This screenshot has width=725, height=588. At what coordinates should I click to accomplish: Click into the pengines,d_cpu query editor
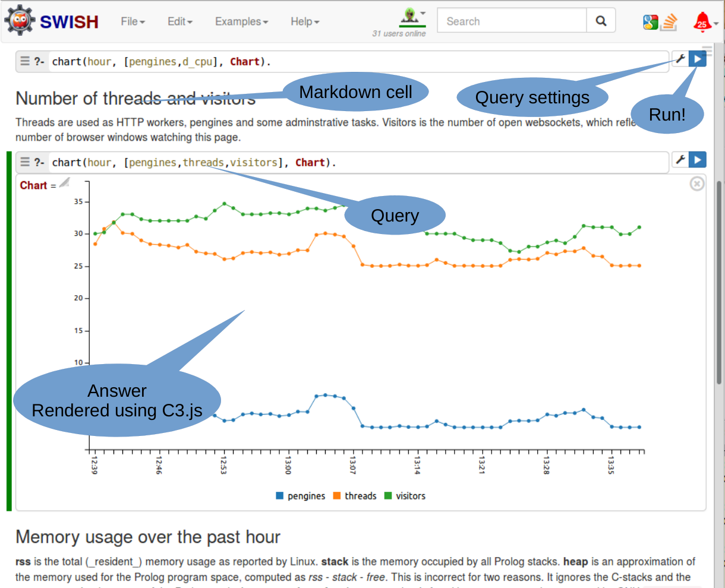click(x=358, y=62)
